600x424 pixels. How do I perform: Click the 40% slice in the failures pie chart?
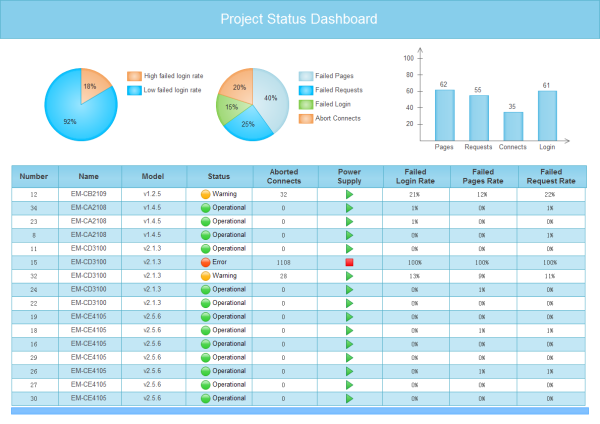coord(269,95)
